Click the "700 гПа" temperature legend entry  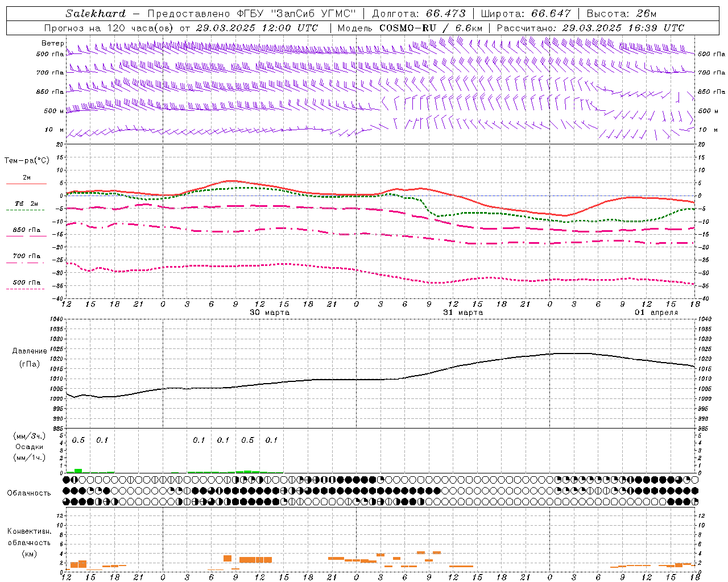27,256
